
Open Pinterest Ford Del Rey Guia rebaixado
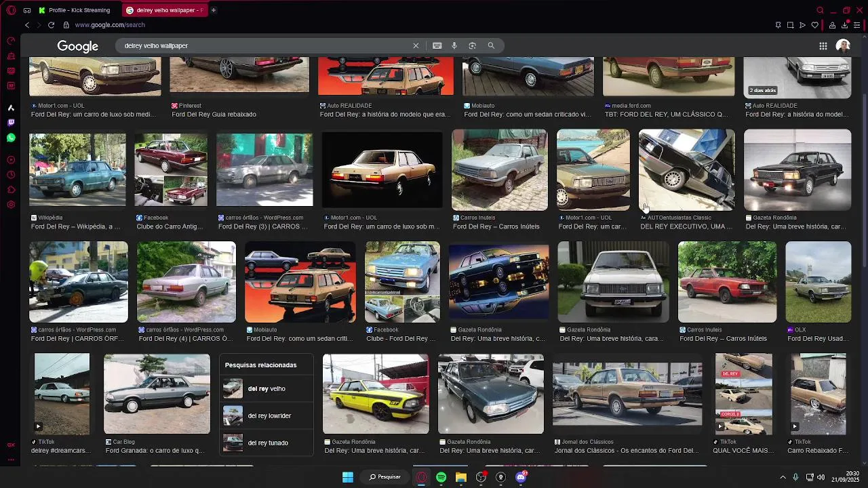point(214,115)
